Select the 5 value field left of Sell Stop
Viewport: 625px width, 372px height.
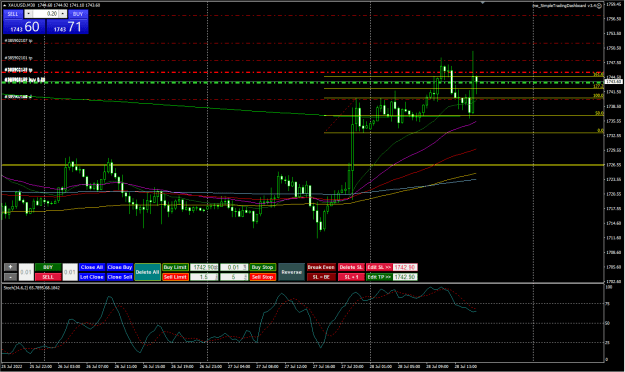(234, 277)
